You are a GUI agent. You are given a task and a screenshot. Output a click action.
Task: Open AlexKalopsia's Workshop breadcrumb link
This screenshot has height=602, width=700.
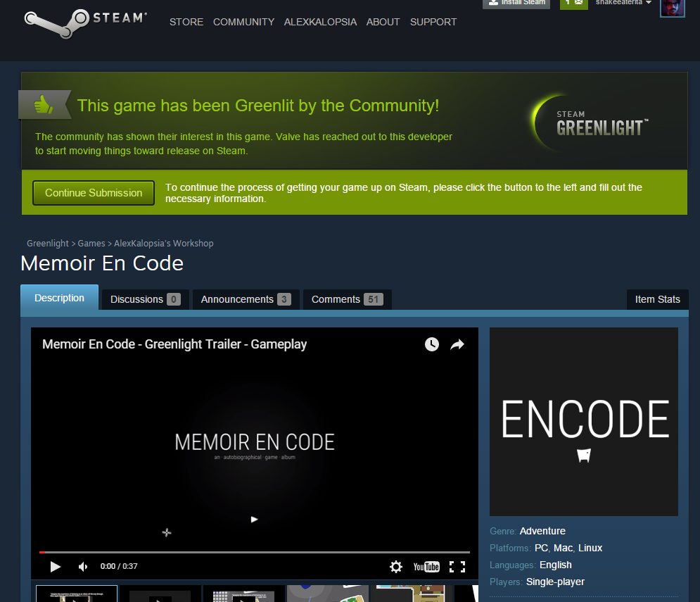click(x=163, y=244)
